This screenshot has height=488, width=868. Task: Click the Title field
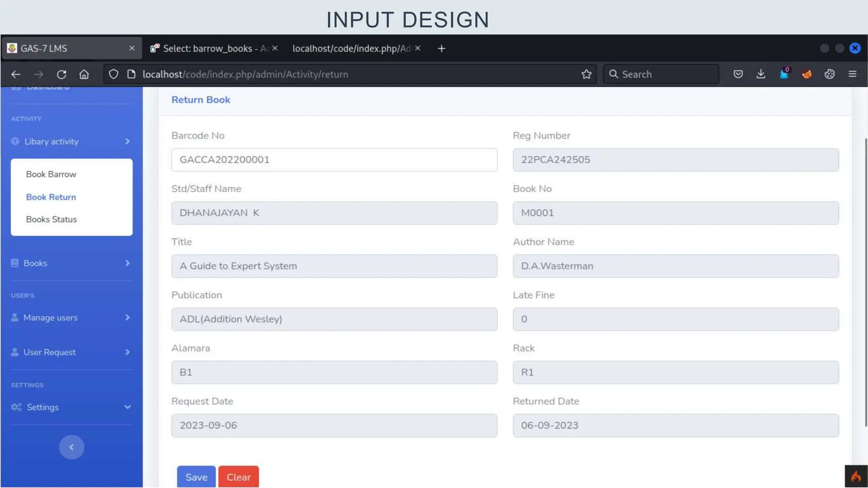pos(334,266)
